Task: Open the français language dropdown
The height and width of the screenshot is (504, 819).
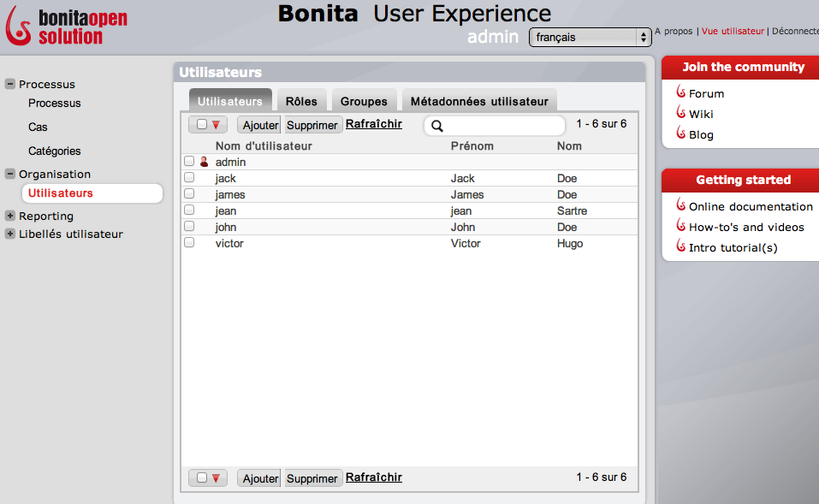Action: 590,38
